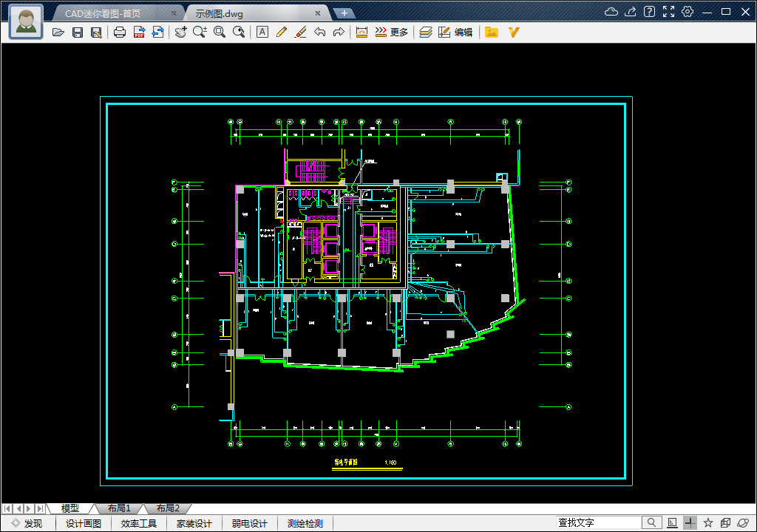Click the Save floppy disk icon
Viewport: 757px width, 532px height.
(x=77, y=32)
